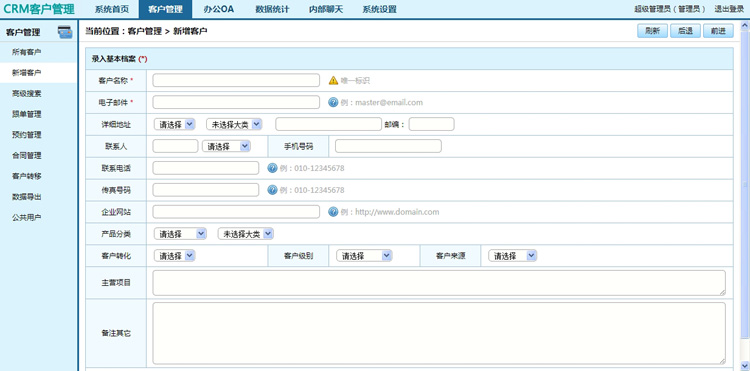This screenshot has width=750, height=371.
Task: Click the warning icon next to 唯一标识
Action: click(x=333, y=80)
